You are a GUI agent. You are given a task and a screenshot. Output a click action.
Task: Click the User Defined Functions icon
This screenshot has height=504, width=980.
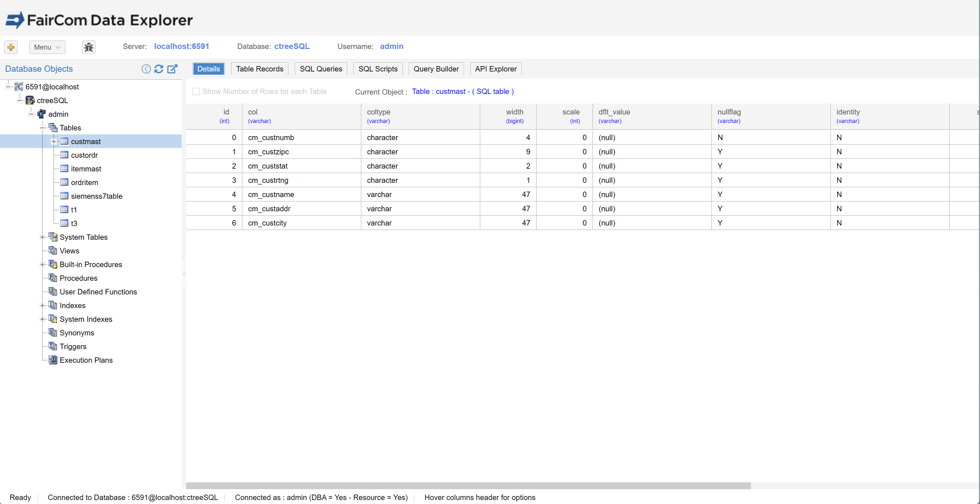(53, 292)
